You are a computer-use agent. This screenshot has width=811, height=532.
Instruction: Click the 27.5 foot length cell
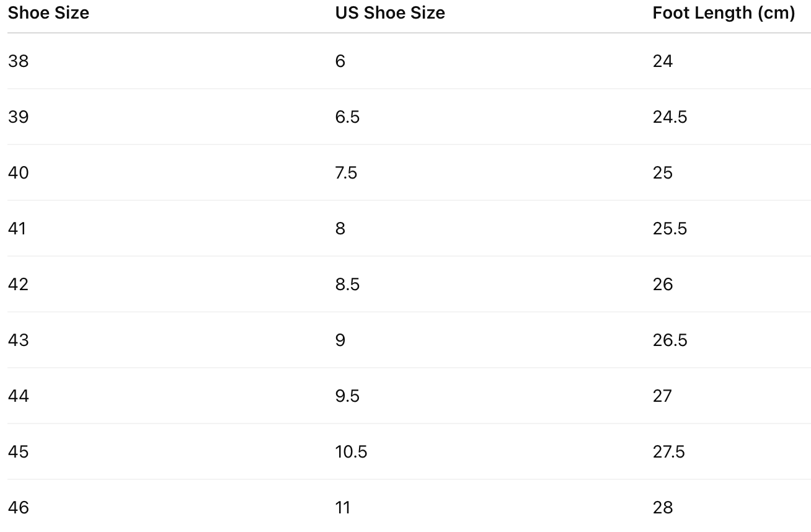point(668,451)
